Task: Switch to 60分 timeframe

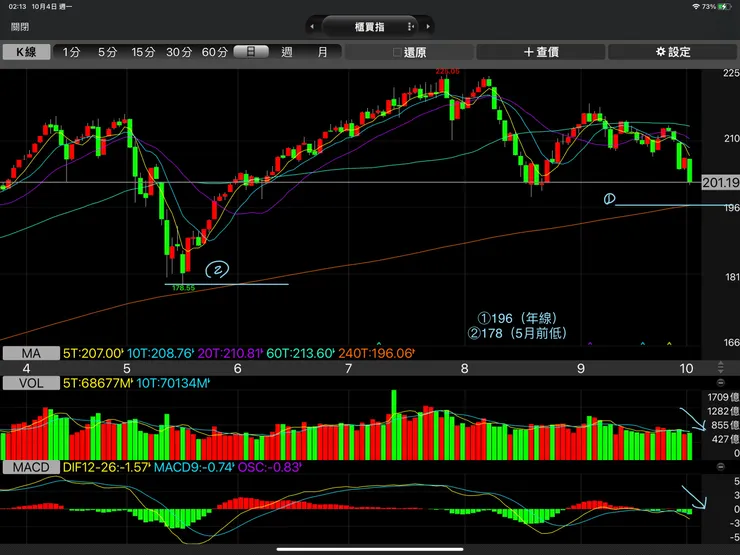Action: pyautogui.click(x=215, y=52)
